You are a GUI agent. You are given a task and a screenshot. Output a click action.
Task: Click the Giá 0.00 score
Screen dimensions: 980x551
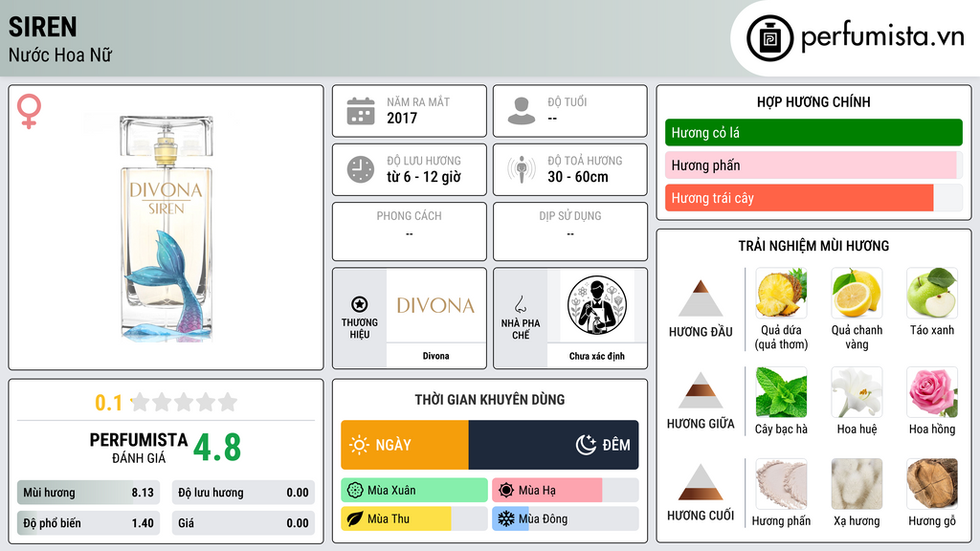click(243, 523)
